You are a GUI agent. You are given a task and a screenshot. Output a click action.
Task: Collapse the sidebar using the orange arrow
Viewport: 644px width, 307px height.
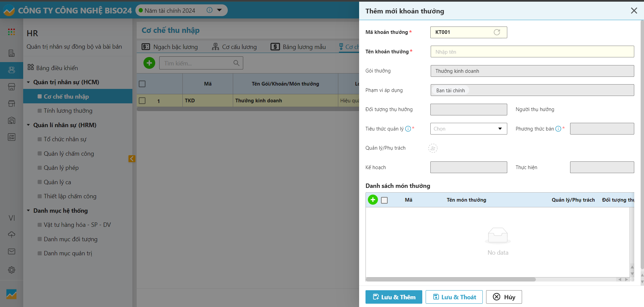132,159
